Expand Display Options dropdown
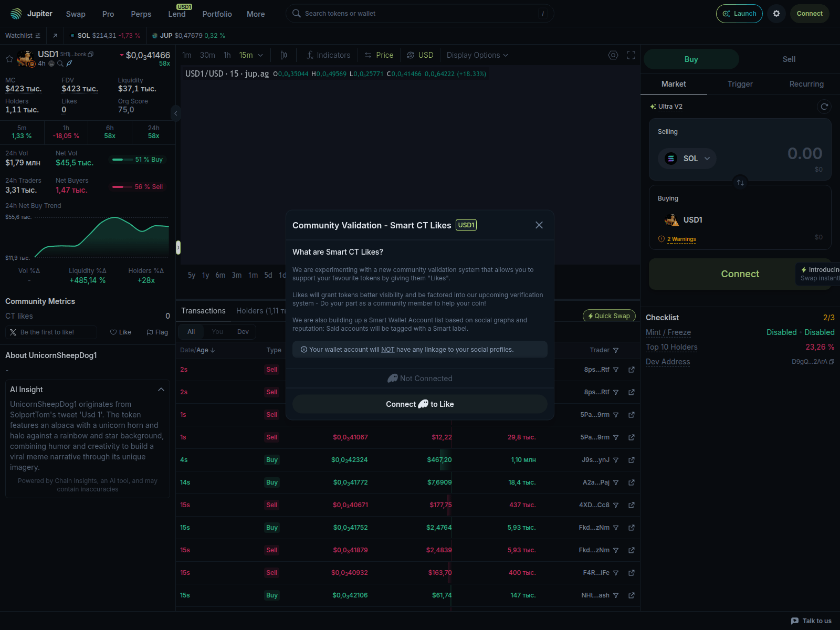This screenshot has width=840, height=630. [477, 55]
